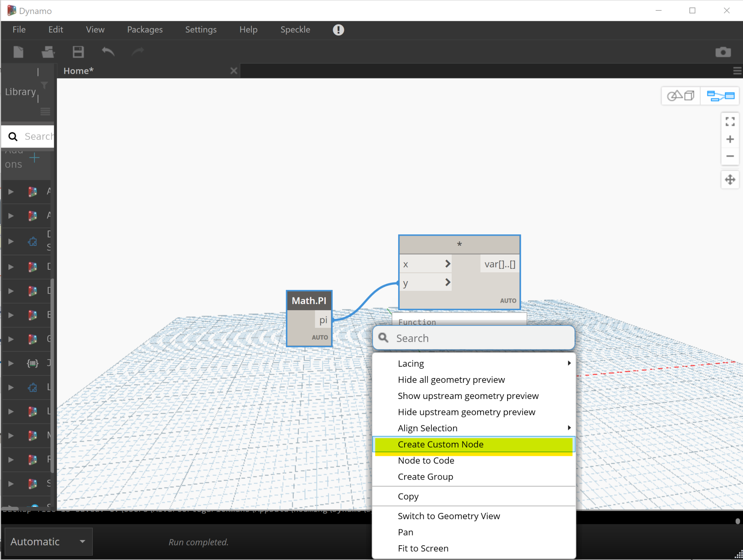Expand the braces icon J library category
Image resolution: width=743 pixels, height=560 pixels.
click(x=11, y=363)
